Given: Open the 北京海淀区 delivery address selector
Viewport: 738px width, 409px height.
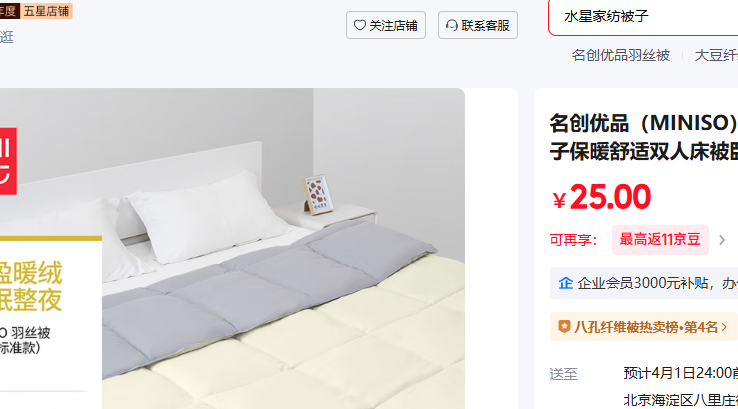Looking at the screenshot, I should click(x=681, y=400).
